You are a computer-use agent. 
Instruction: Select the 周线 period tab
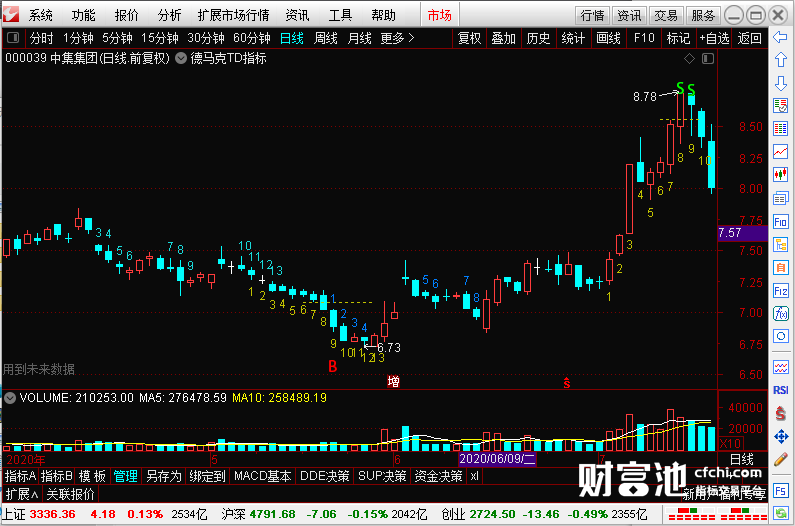pos(326,38)
